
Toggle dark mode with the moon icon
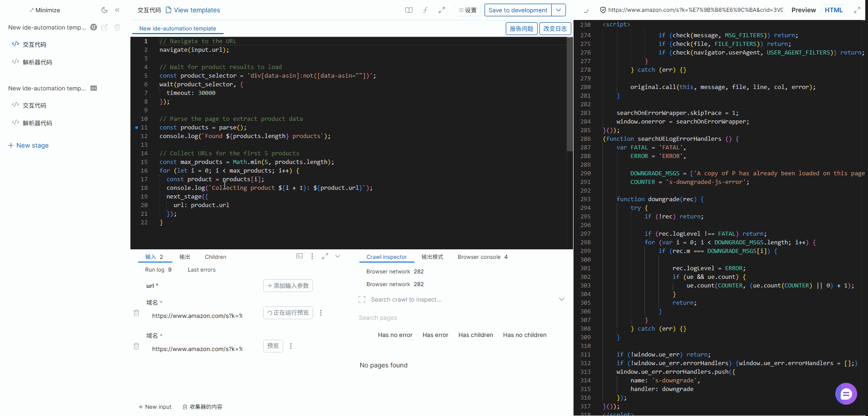pos(105,10)
